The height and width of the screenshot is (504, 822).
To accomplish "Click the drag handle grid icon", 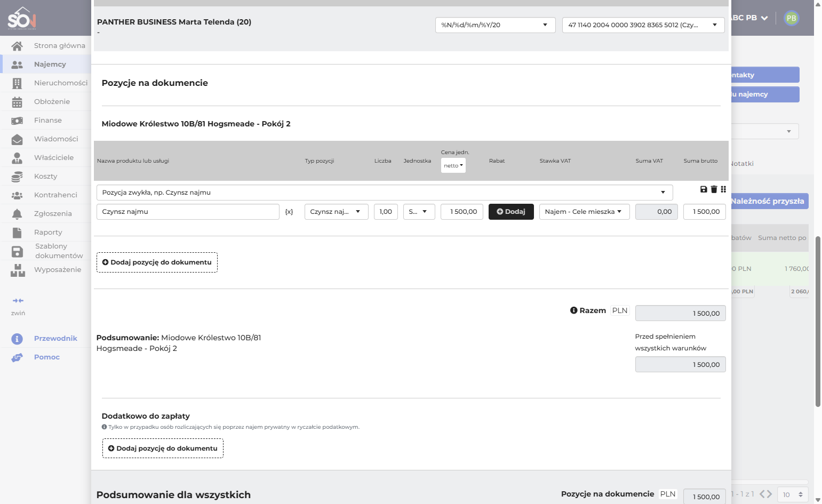I will point(723,189).
